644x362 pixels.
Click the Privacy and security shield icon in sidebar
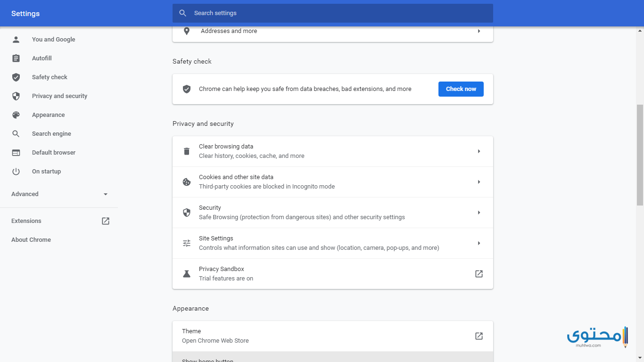[x=16, y=96]
